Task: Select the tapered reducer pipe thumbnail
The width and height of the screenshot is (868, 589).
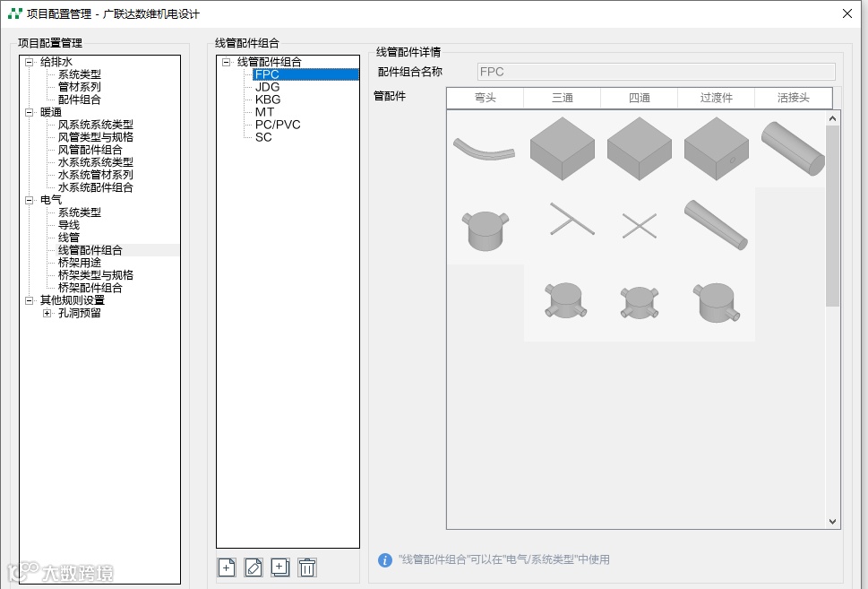Action: coord(717,226)
